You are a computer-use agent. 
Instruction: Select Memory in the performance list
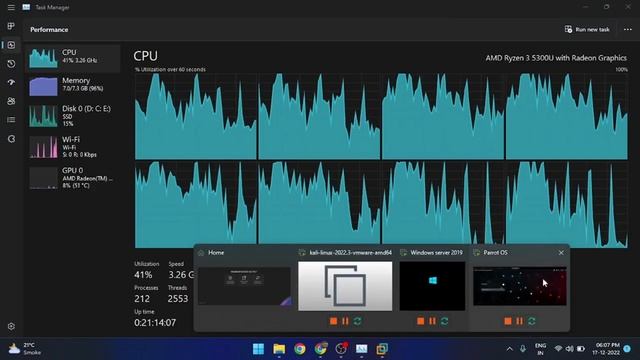click(73, 86)
